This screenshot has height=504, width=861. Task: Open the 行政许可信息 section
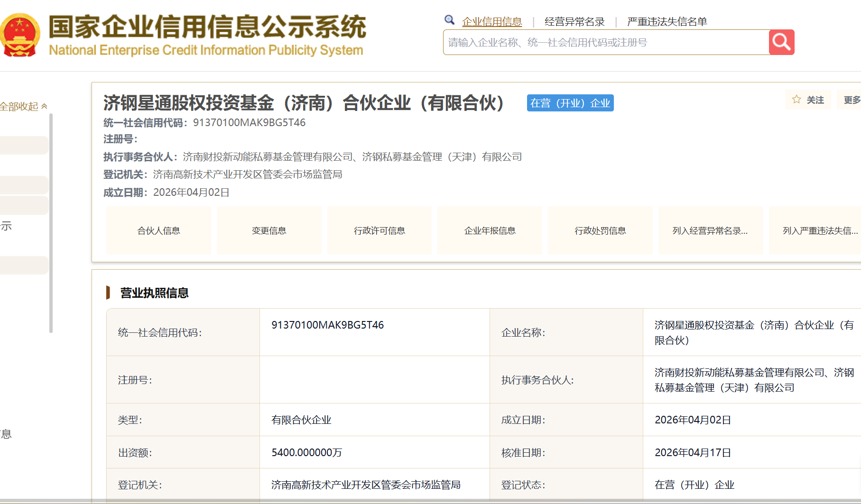[x=380, y=231]
